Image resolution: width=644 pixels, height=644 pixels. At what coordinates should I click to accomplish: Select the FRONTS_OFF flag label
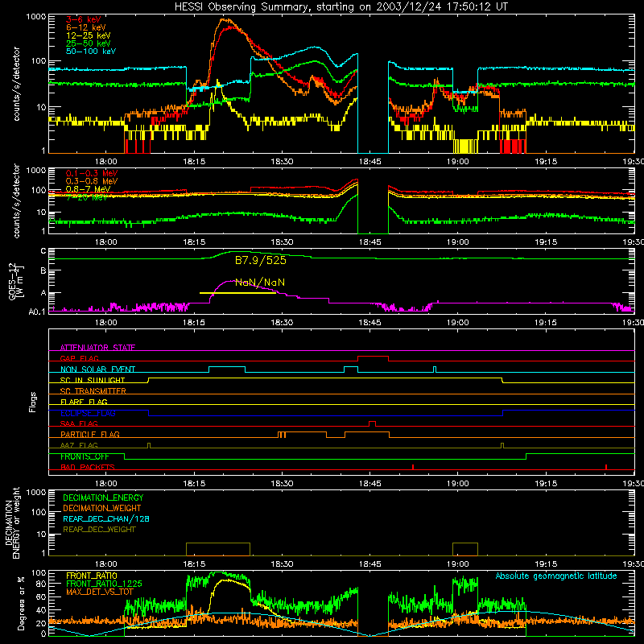[x=85, y=456]
